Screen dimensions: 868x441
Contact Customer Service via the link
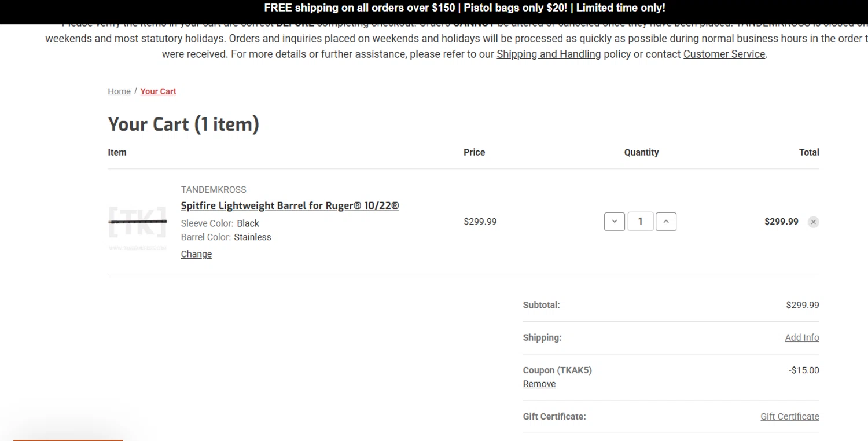tap(724, 54)
